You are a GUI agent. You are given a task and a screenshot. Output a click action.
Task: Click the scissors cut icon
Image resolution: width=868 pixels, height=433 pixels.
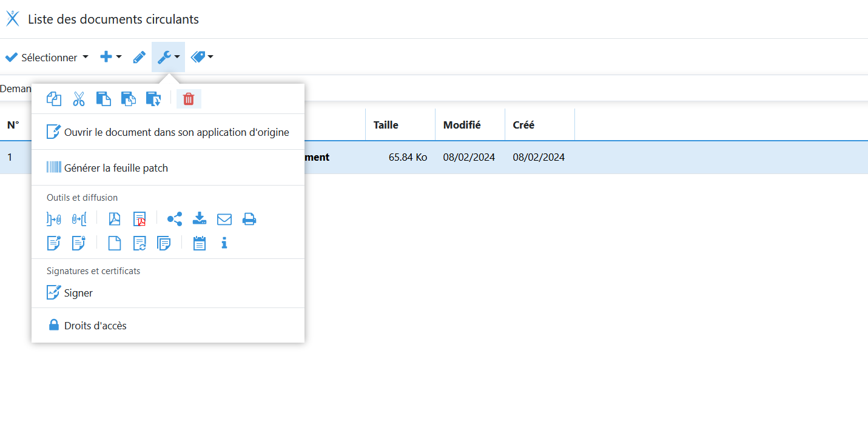(x=79, y=99)
